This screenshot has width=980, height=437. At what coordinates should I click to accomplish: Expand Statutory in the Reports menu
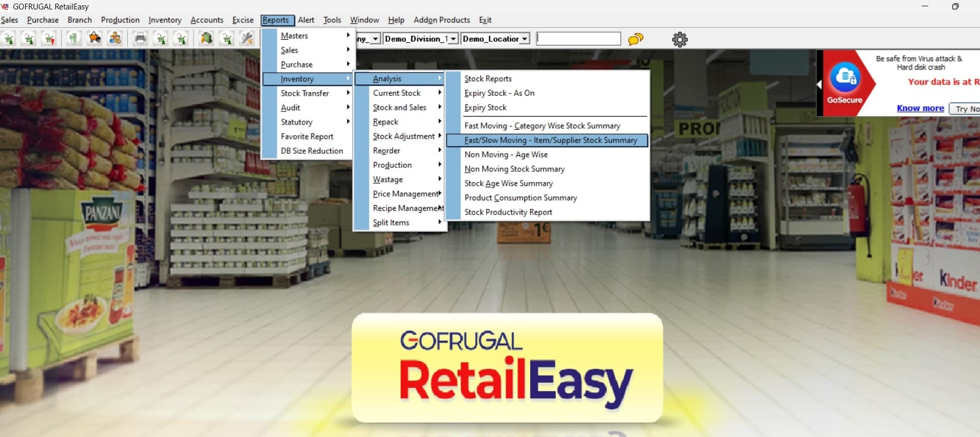pyautogui.click(x=308, y=122)
